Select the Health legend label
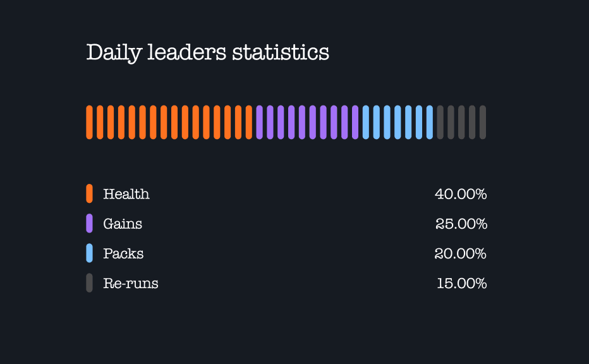Viewport: 589px width, 364px height. tap(126, 194)
